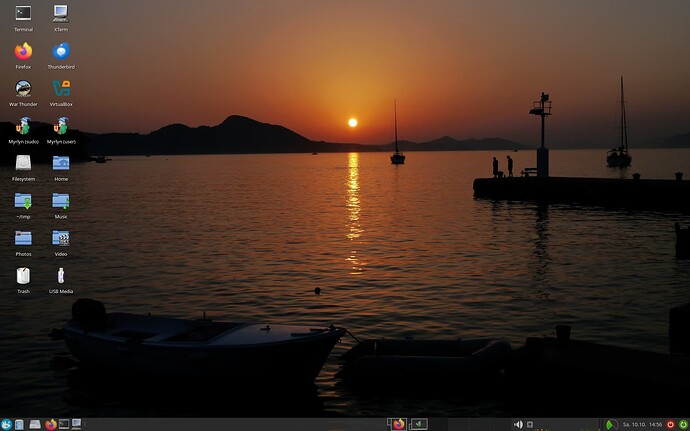Launch Myrlyn (user) desktop icon
Image resolution: width=690 pixels, height=431 pixels.
[x=61, y=130]
